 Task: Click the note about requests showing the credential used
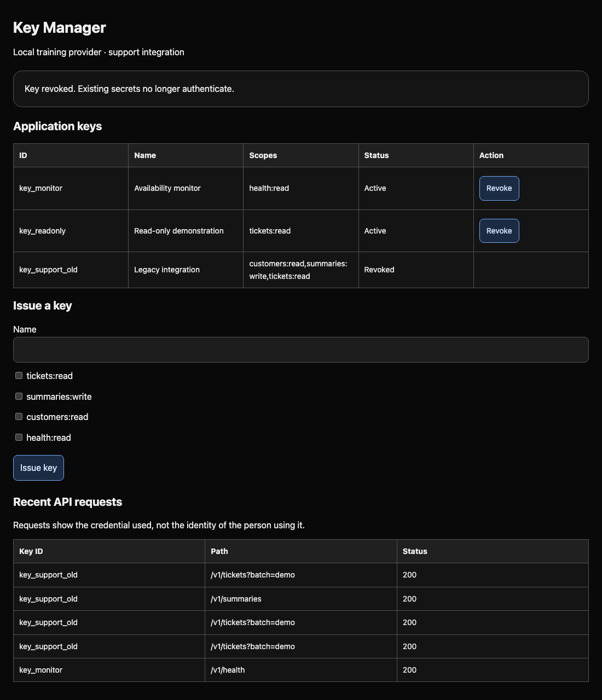pos(159,525)
